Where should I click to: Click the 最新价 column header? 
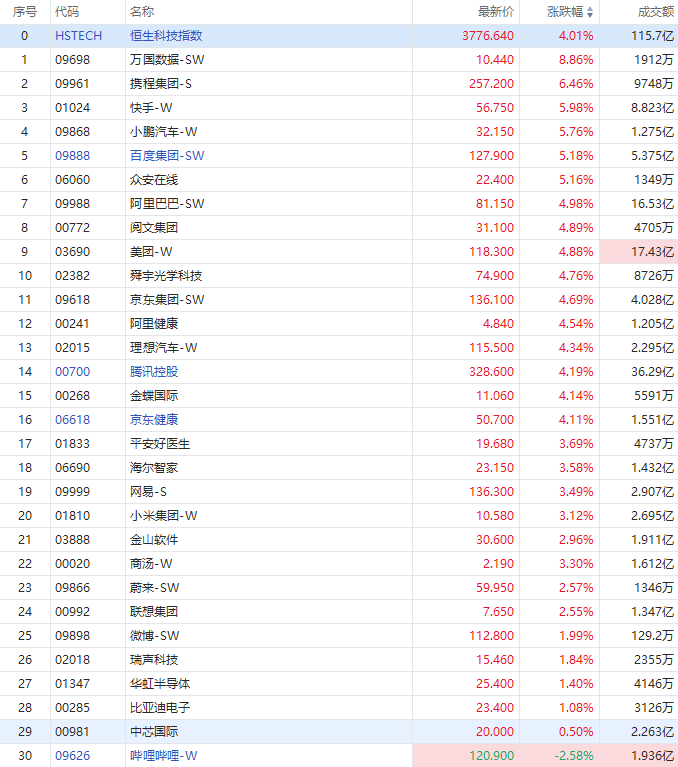pyautogui.click(x=496, y=12)
